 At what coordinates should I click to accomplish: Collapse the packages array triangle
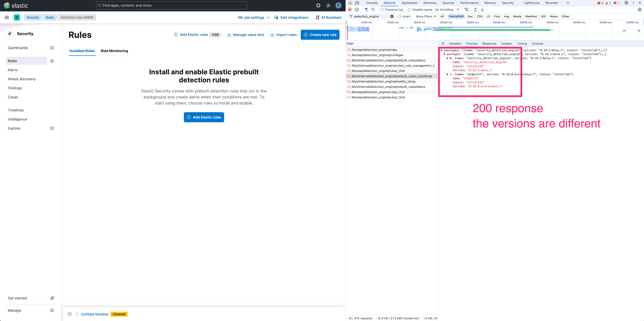click(444, 54)
